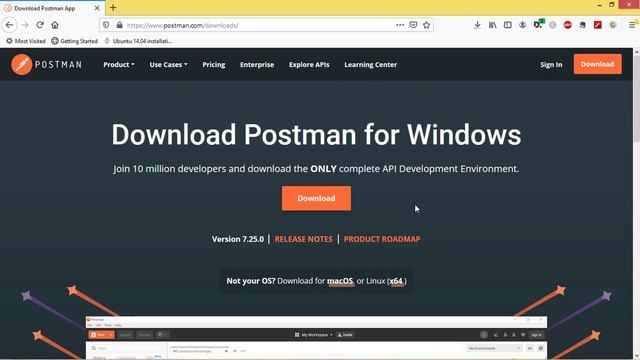Bookmark this page with the star icon
This screenshot has width=640, height=360.
(x=427, y=25)
